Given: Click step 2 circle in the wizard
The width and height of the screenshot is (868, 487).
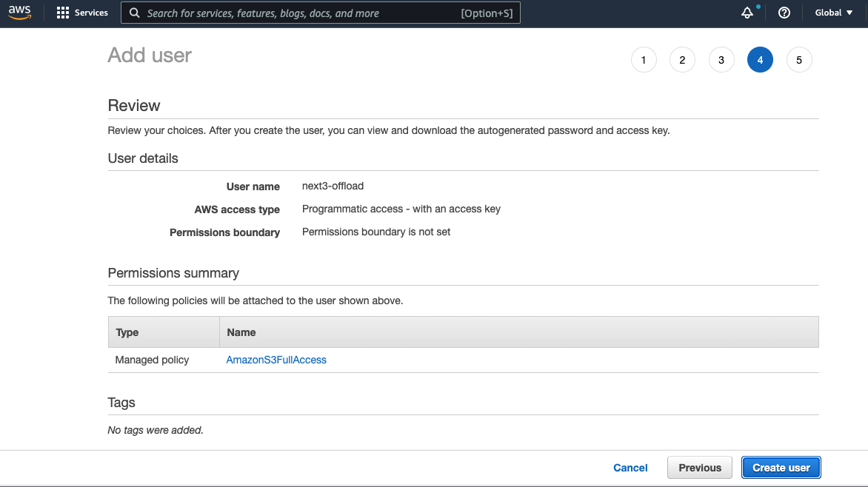Looking at the screenshot, I should coord(682,59).
